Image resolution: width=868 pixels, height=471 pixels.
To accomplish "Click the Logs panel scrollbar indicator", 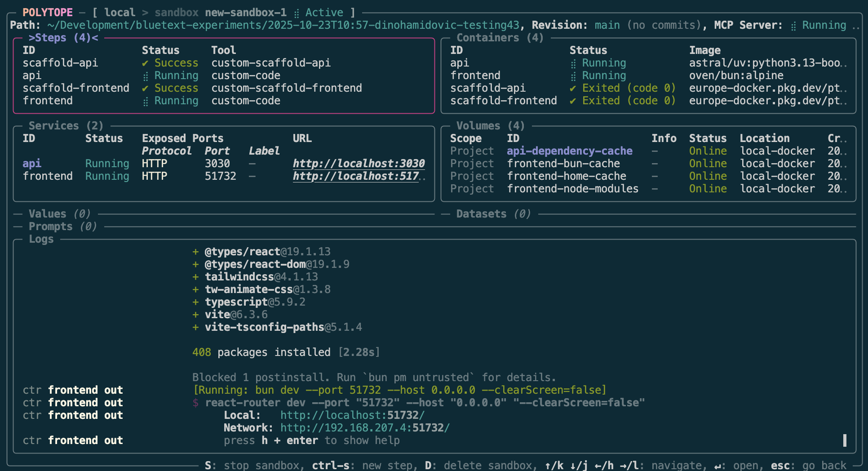I will tap(845, 440).
